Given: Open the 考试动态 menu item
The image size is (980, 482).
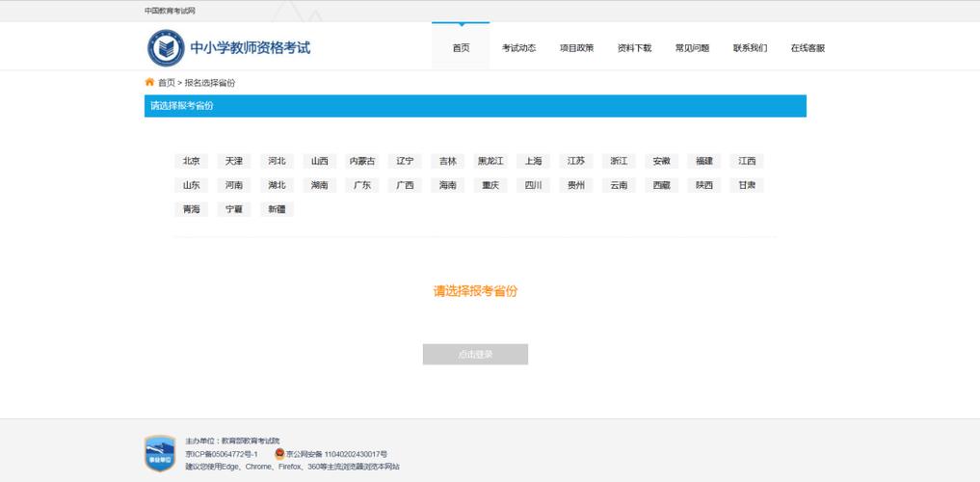Looking at the screenshot, I should click(518, 48).
